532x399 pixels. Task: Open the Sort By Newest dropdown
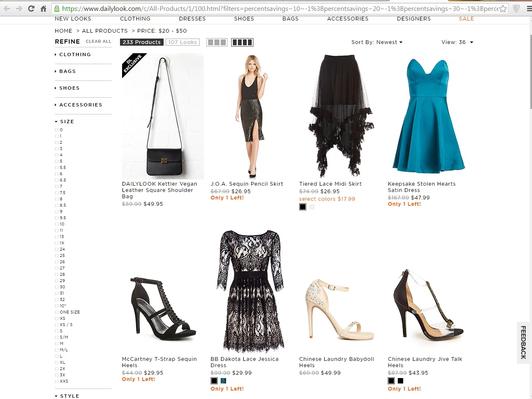[x=377, y=42]
